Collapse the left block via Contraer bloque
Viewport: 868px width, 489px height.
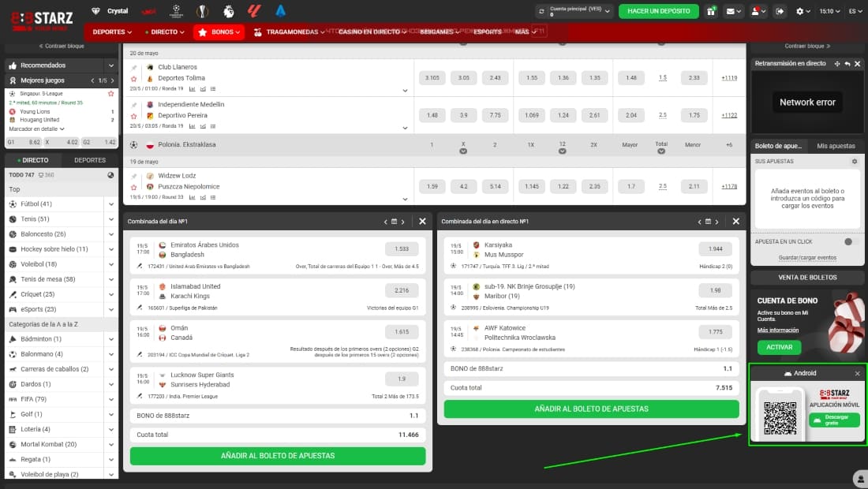(x=62, y=46)
